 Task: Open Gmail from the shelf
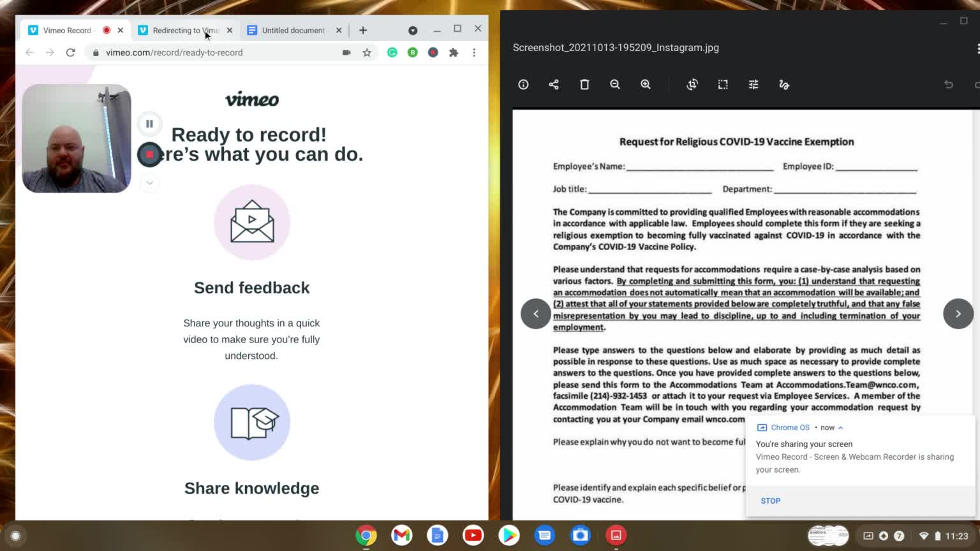click(402, 536)
